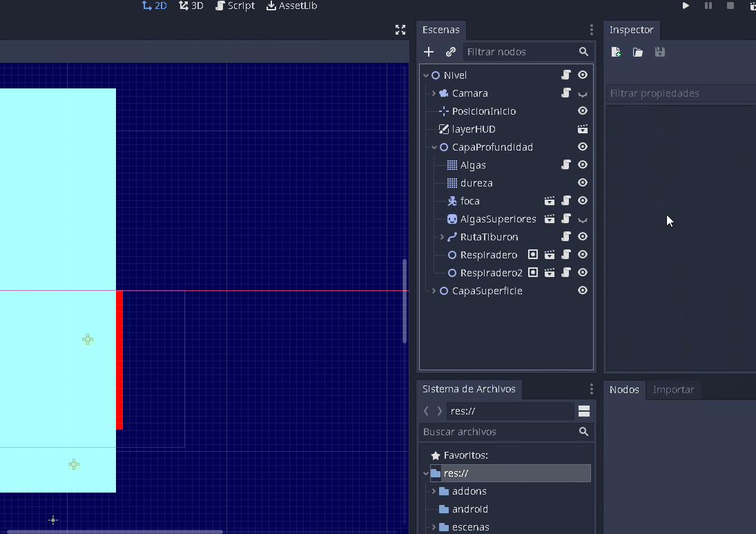756x534 pixels.
Task: Hide the PosicionInicio node
Action: [583, 111]
